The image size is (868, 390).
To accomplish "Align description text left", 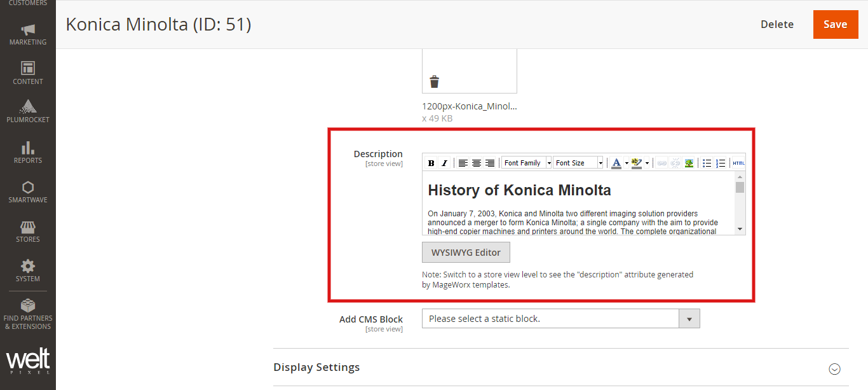I will (x=463, y=164).
